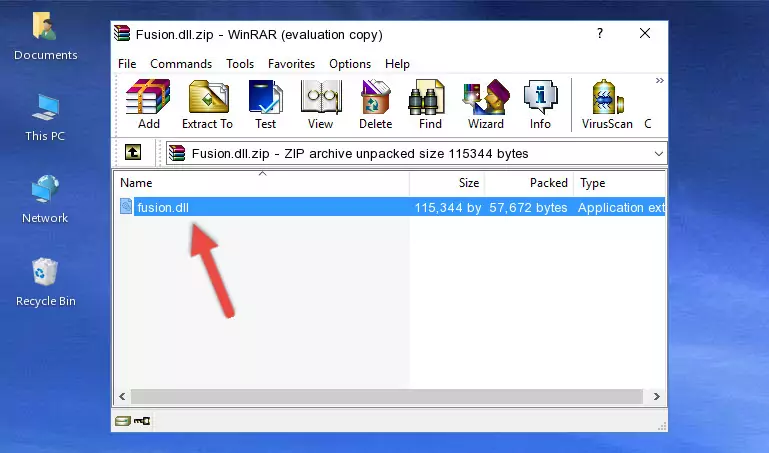Sort by the Packed column header
This screenshot has width=769, height=453.
[x=529, y=183]
